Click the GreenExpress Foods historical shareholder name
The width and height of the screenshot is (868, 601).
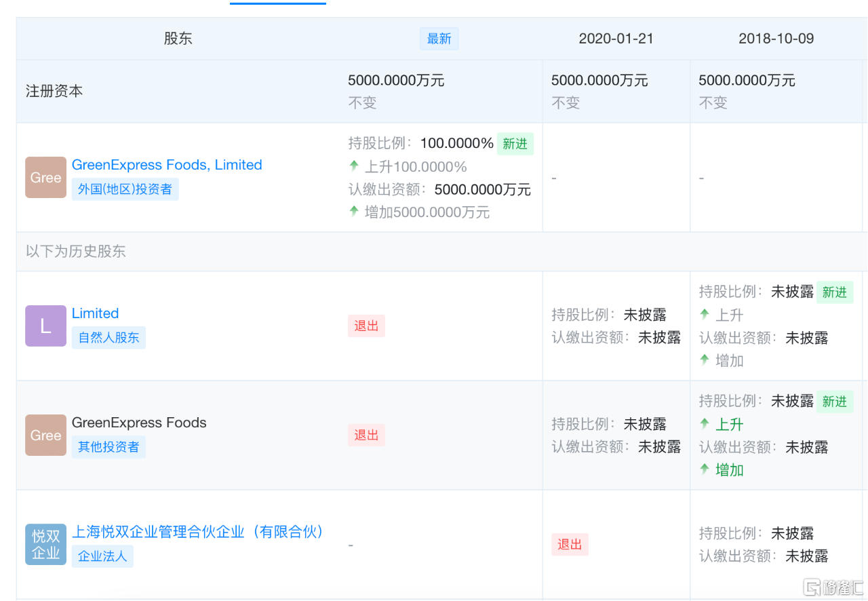click(x=139, y=423)
